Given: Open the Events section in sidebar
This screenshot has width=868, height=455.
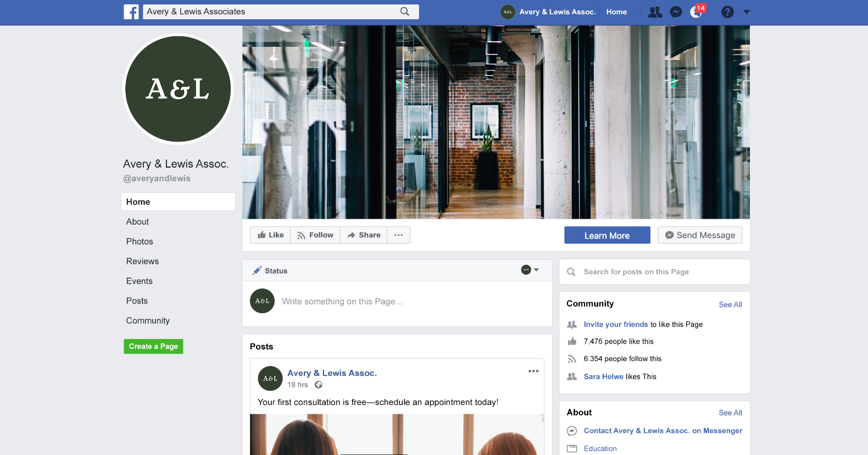Looking at the screenshot, I should coord(140,281).
